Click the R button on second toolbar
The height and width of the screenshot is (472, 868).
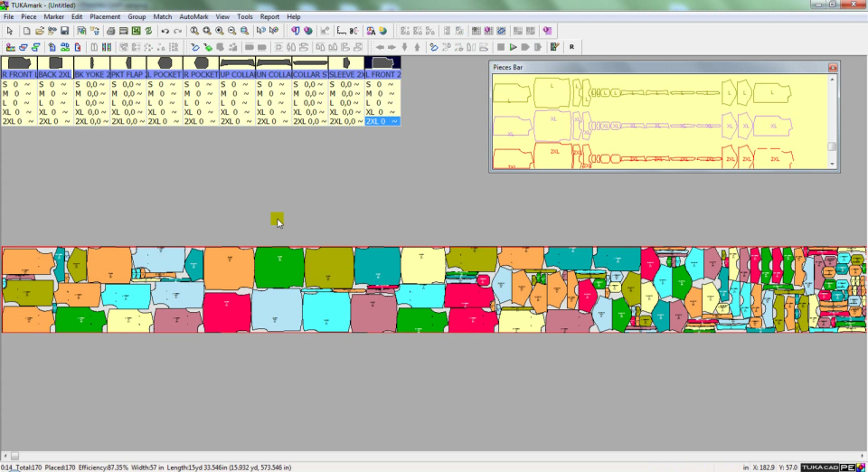(571, 47)
